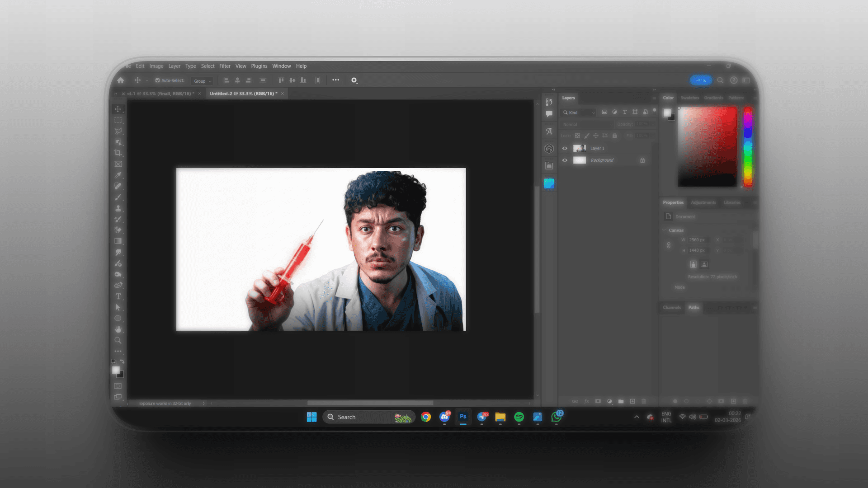Open Photoshop home screen icon
Screen dimensions: 868x488
point(121,80)
